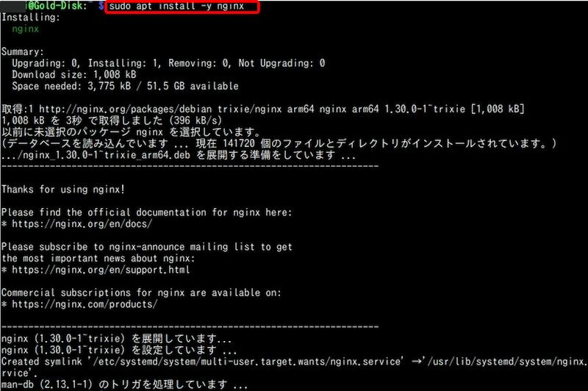Click the 'データベースを読み込んでいます' line
588x391 pixels.
(x=279, y=143)
